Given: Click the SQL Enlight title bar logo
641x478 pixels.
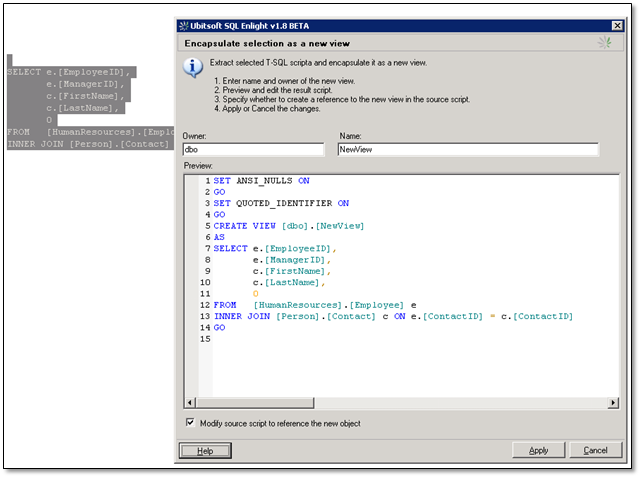Looking at the screenshot, I should click(184, 26).
